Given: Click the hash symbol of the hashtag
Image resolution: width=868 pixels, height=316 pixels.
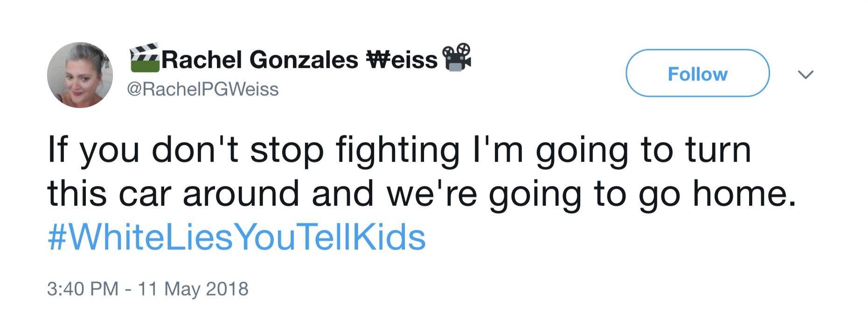Looking at the screenshot, I should pos(57,237).
